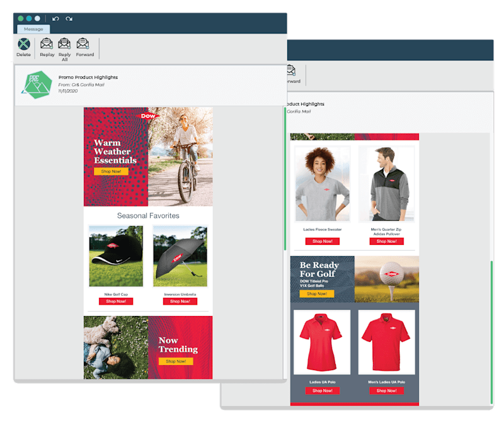Click the Replay envelope icon
The height and width of the screenshot is (423, 504).
47,43
